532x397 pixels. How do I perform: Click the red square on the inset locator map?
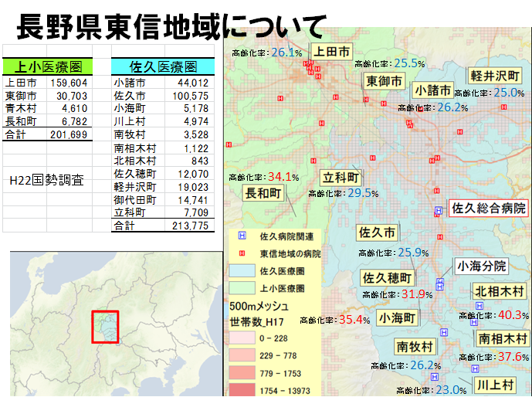(x=106, y=327)
